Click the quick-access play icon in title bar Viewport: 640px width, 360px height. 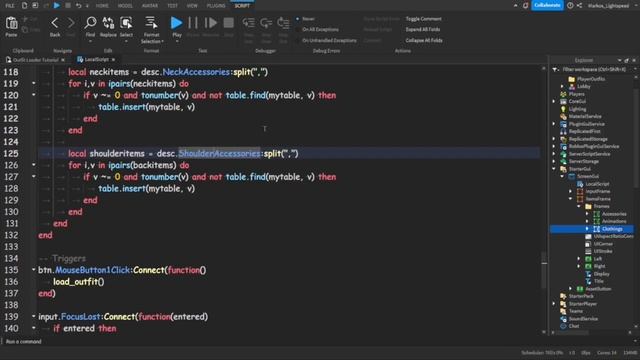(x=57, y=5)
